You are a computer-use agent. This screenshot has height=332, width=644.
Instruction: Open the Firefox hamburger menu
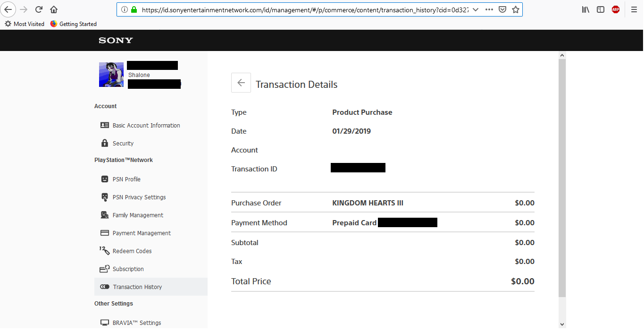coord(634,9)
